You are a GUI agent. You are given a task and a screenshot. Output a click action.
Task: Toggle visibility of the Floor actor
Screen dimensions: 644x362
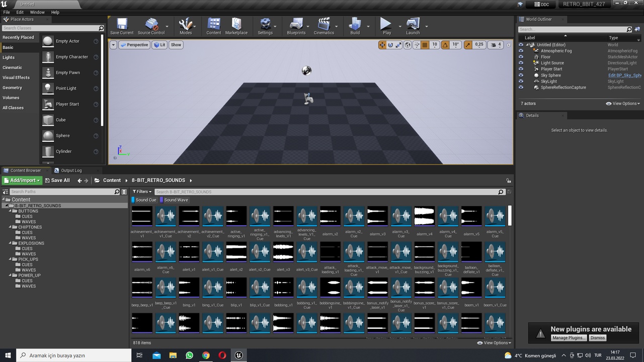[521, 57]
